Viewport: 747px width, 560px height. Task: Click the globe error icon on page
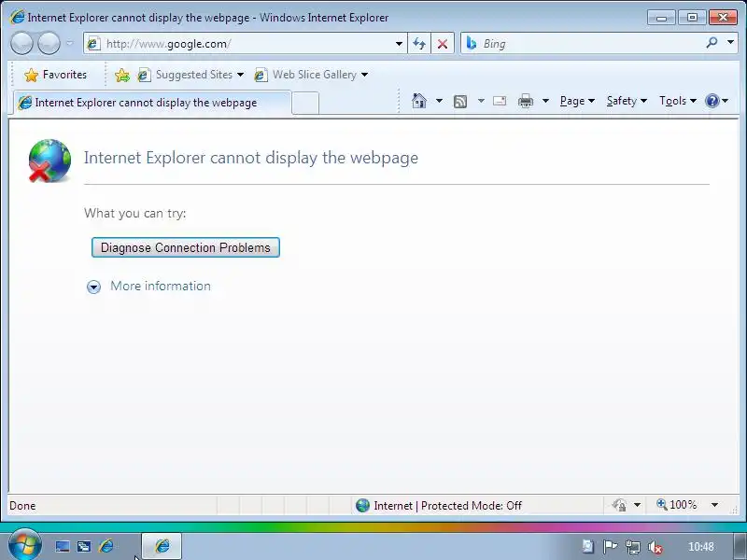pos(49,161)
